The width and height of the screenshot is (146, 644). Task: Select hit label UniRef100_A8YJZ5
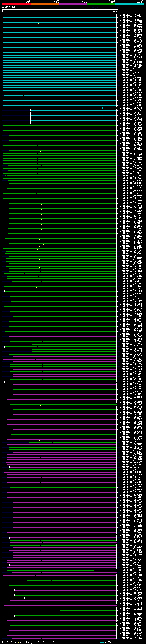pyautogui.click(x=131, y=198)
